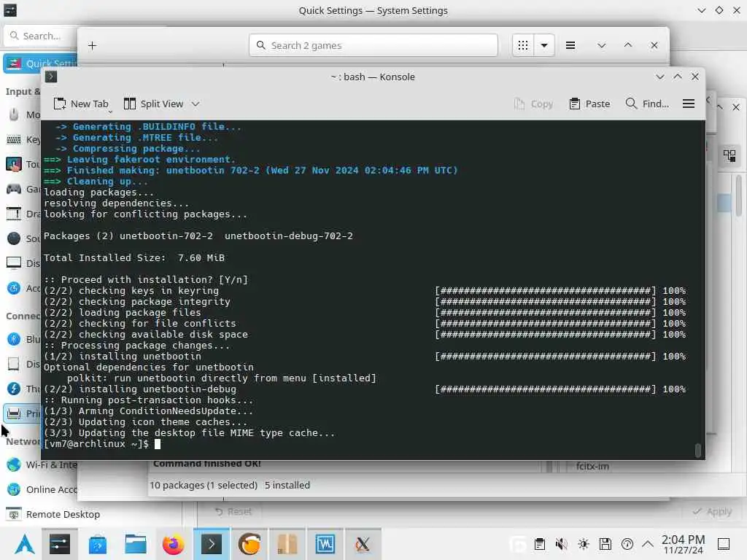Screen dimensions: 747x560
Task: Select Quick Settings in System Settings sidebar
Action: tap(41, 63)
